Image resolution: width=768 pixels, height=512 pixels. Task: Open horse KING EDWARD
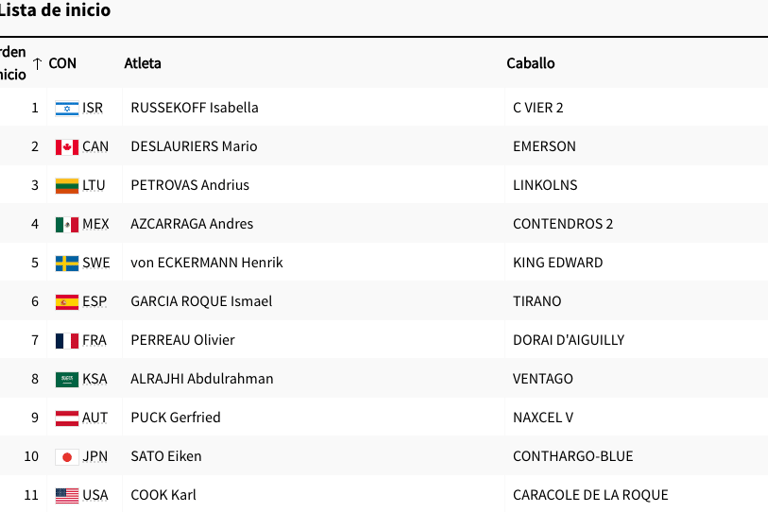coord(557,263)
